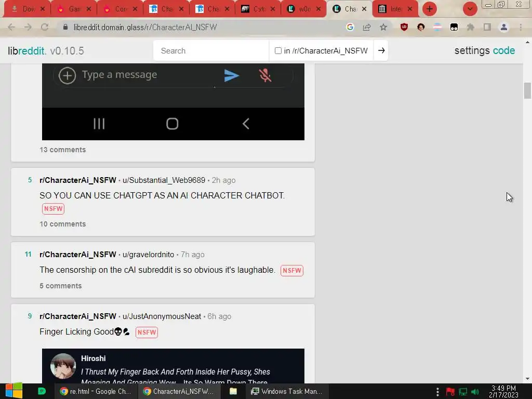Open the Windows Start button
The image size is (532, 399).
pyautogui.click(x=14, y=391)
